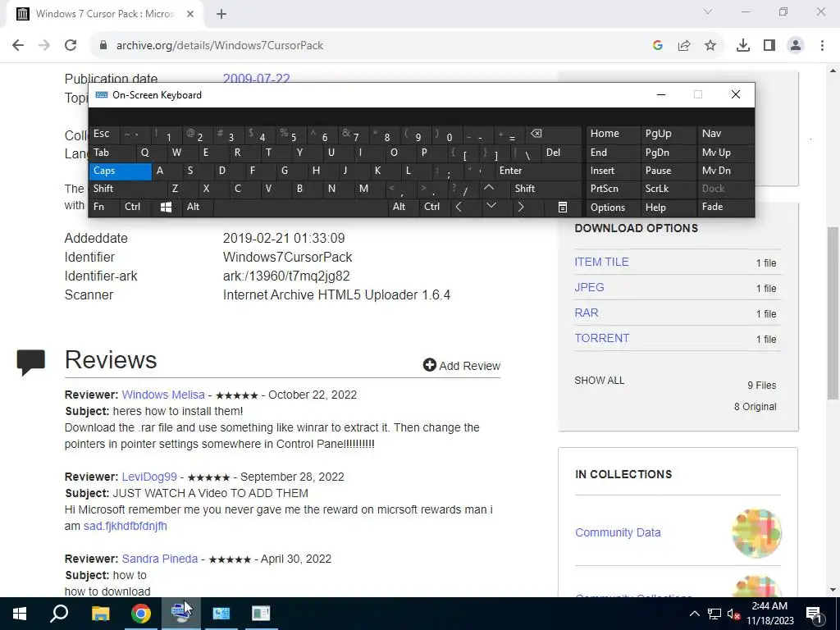The image size is (840, 630).
Task: Open TORRENT download option
Action: [x=601, y=339]
